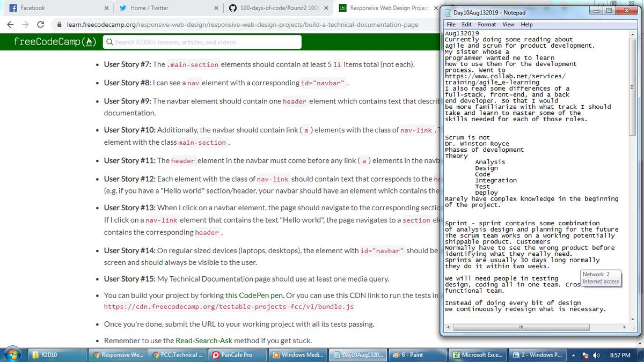Close the Home / Twitter tab
Viewport: 644px width, 362px height.
pyautogui.click(x=216, y=8)
